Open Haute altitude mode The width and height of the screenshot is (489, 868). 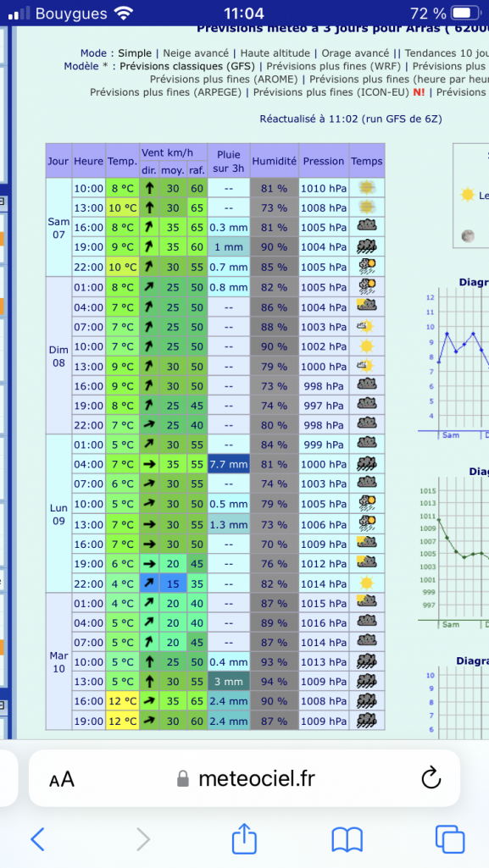point(275,53)
